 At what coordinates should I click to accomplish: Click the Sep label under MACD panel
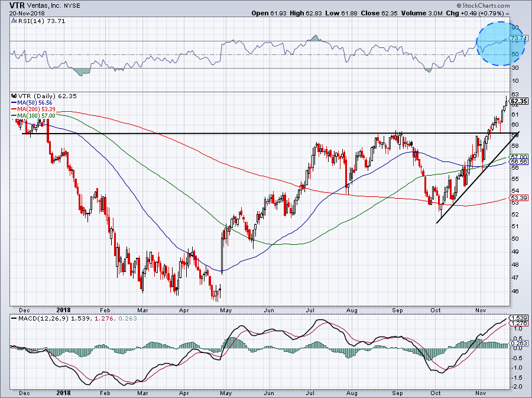pyautogui.click(x=397, y=393)
